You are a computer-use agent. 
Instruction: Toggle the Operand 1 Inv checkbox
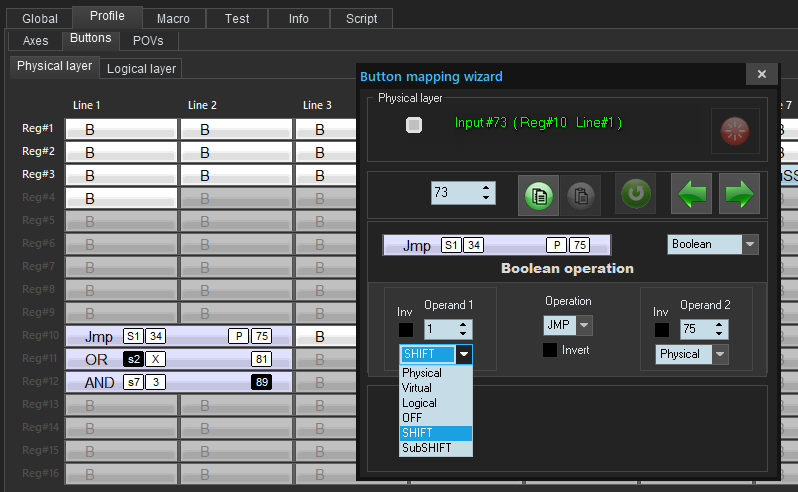[x=406, y=330]
